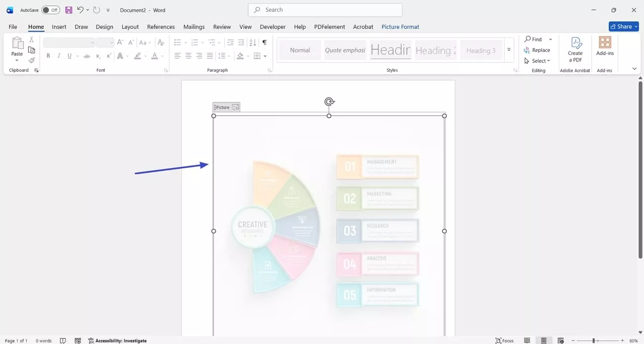Toggle the AutoSave switch

51,10
